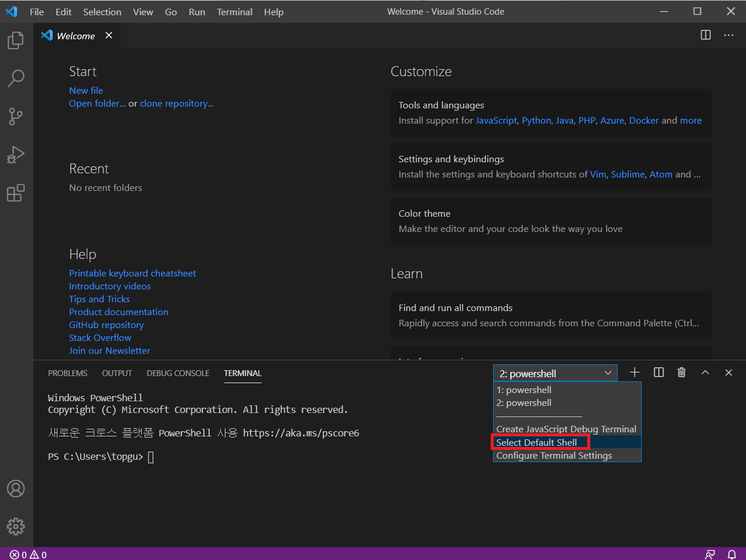
Task: Click the clone repository... link
Action: 176,104
